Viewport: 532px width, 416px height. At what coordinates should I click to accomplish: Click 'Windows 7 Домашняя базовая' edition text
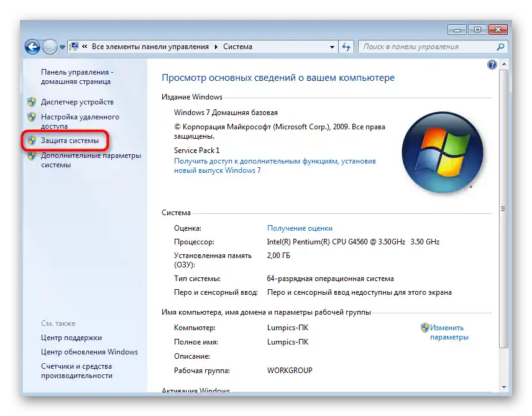click(226, 113)
